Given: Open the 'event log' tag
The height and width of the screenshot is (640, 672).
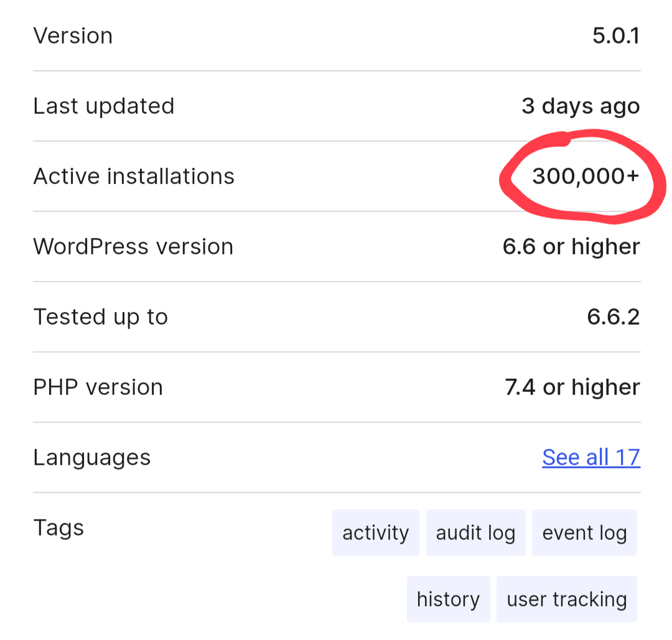Looking at the screenshot, I should (584, 532).
